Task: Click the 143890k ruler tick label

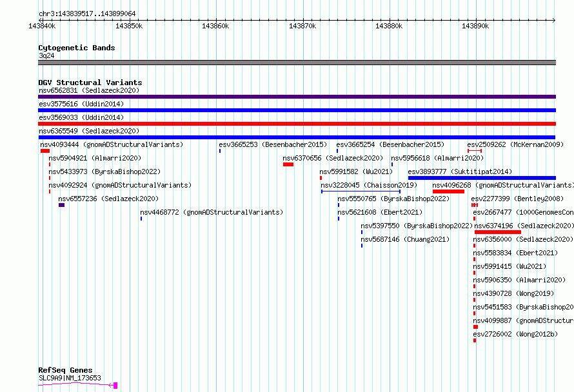Action: (x=475, y=26)
